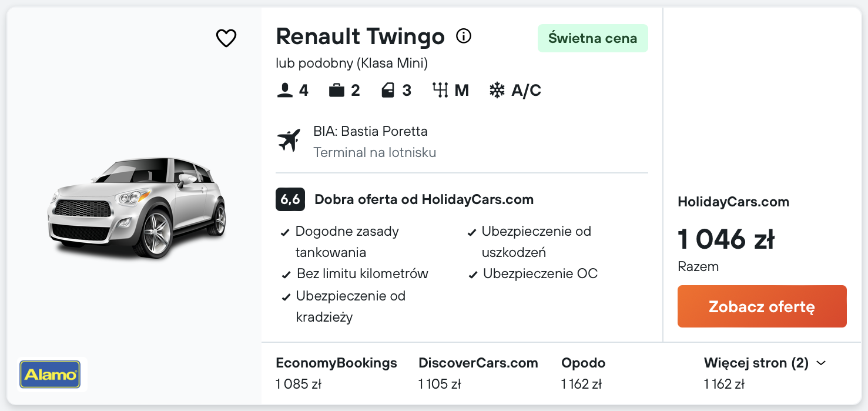
Task: Click the passenger seats icon
Action: point(285,91)
